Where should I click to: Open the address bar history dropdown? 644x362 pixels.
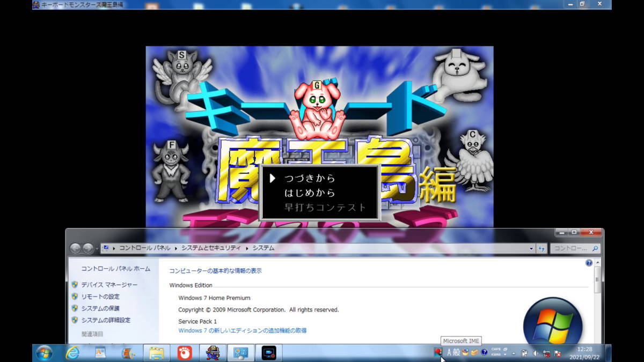(x=531, y=249)
